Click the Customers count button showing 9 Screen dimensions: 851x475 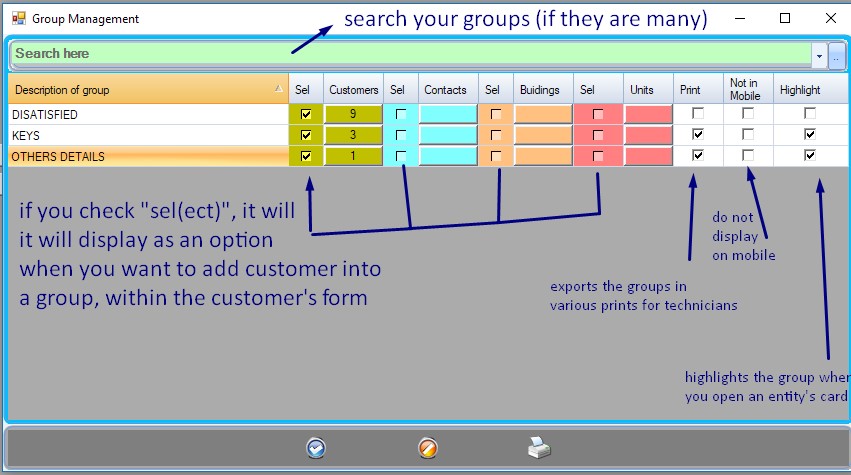(354, 114)
